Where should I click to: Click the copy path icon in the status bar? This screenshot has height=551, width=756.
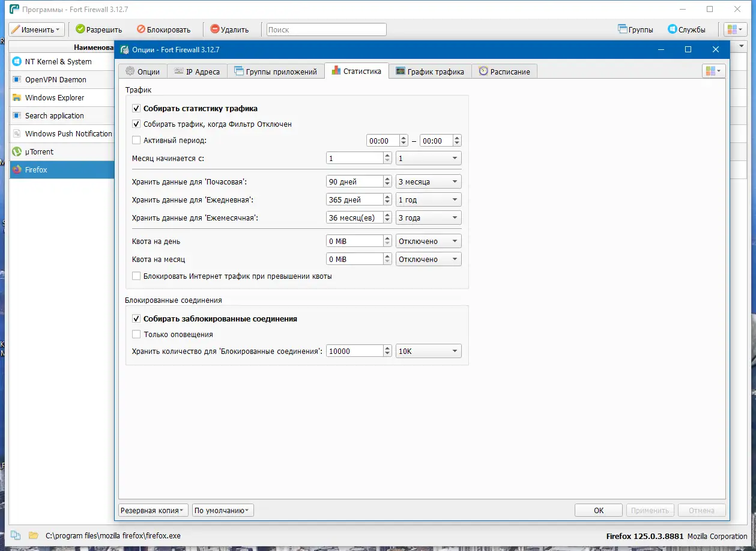tap(16, 535)
